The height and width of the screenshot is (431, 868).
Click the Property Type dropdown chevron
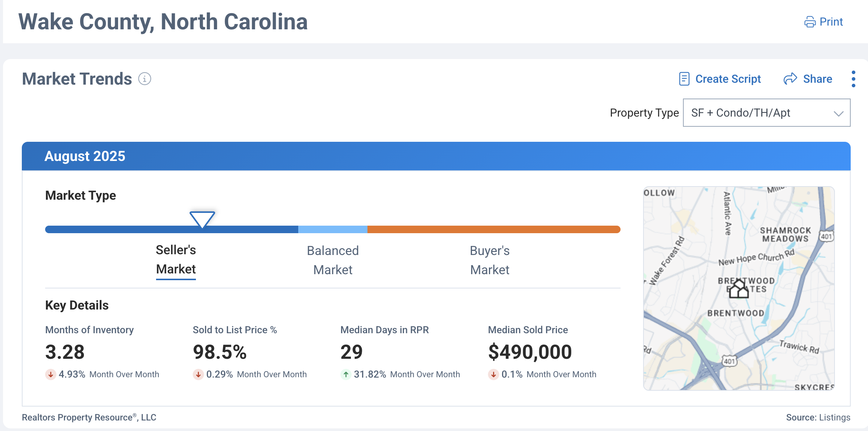pyautogui.click(x=838, y=114)
